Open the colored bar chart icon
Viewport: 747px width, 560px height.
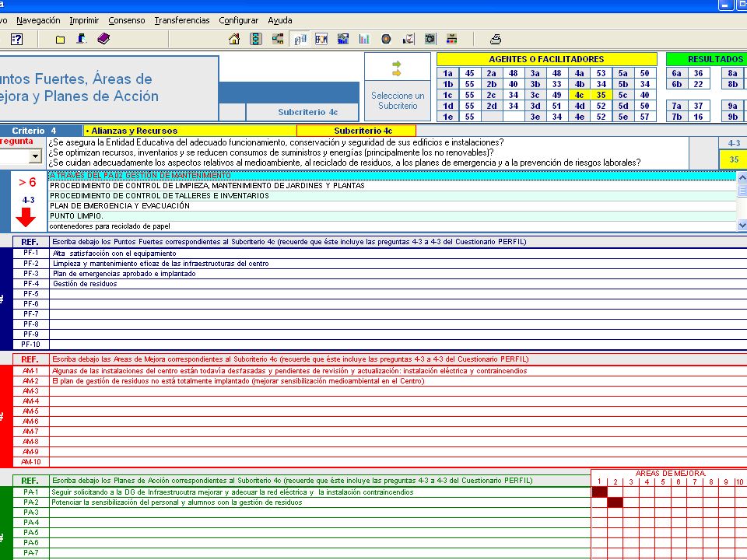click(364, 39)
